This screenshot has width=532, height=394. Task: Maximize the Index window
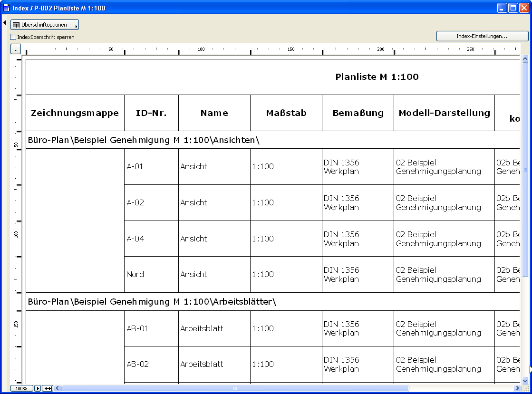click(513, 8)
